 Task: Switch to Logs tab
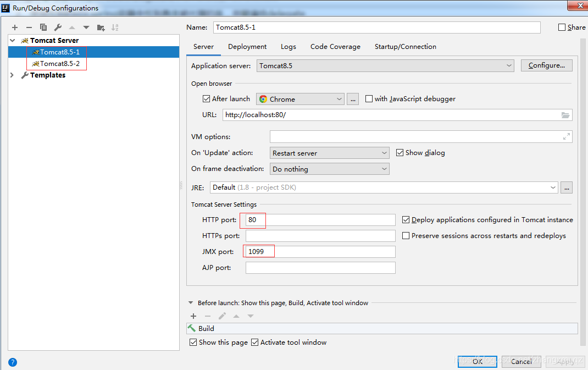(289, 47)
